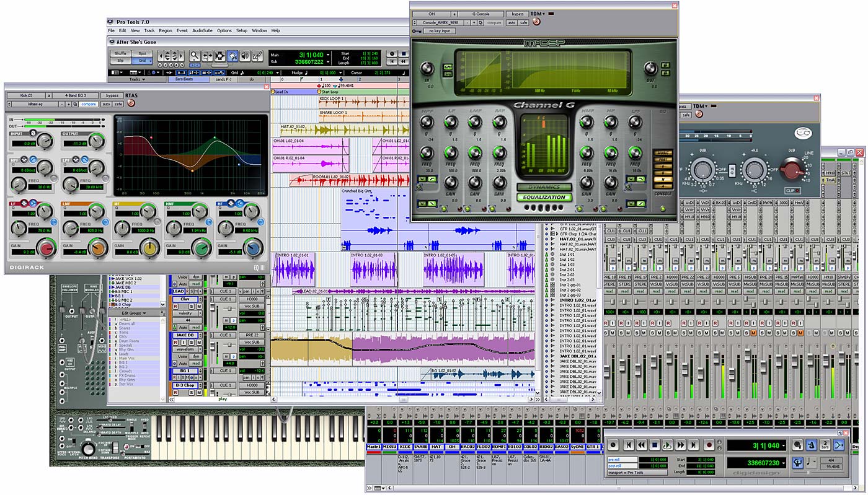The width and height of the screenshot is (868, 495).
Task: Toggle LPF enable button in EQ 3
Action: coord(105,178)
